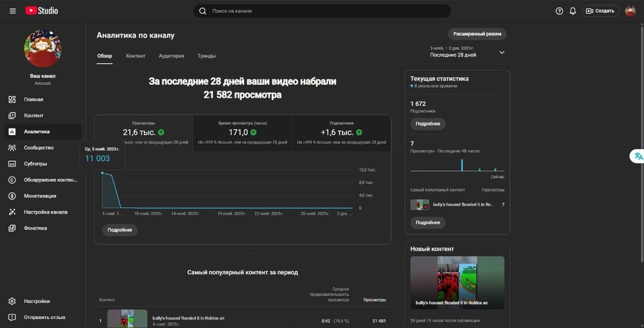This screenshot has height=328, width=644.
Task: Select the Просмотры metric card
Action: tap(144, 133)
